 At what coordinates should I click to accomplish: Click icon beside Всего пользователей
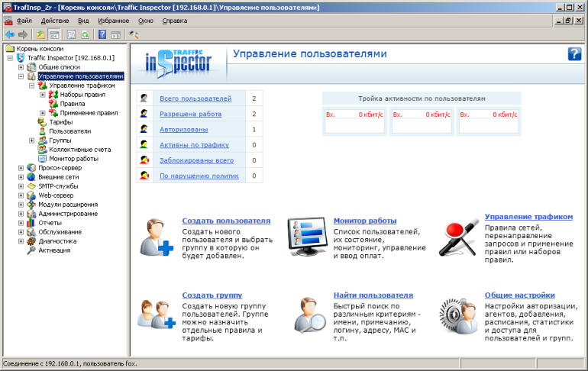(x=144, y=98)
